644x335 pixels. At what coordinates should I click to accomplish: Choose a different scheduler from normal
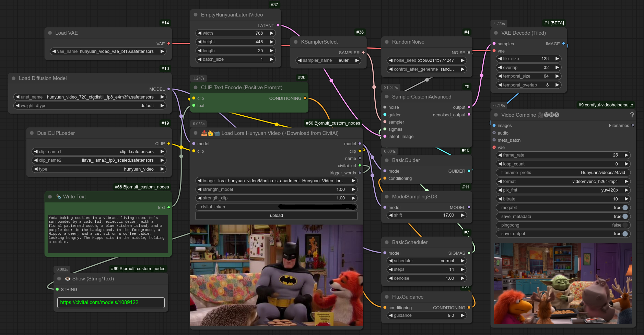click(426, 261)
